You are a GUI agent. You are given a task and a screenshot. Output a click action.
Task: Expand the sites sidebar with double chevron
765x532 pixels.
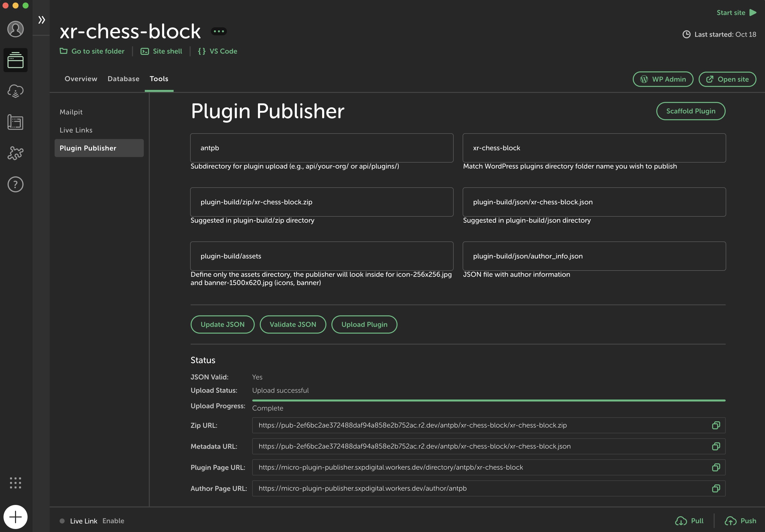tap(41, 20)
